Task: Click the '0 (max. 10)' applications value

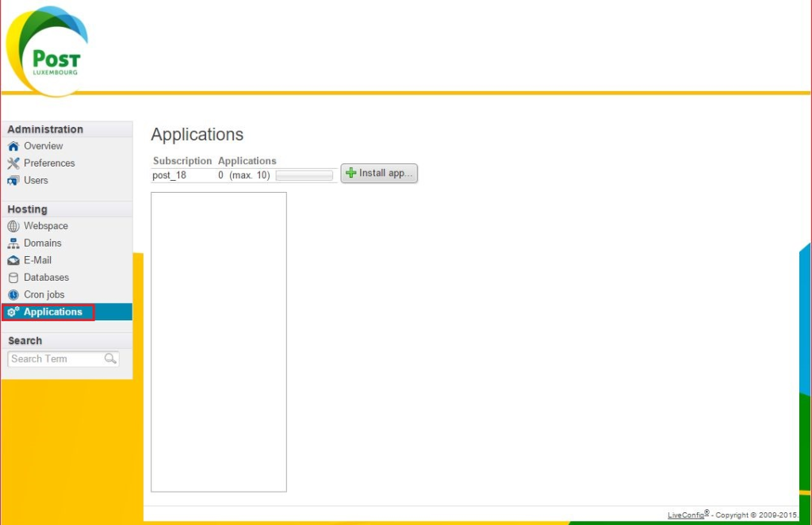Action: [x=244, y=175]
